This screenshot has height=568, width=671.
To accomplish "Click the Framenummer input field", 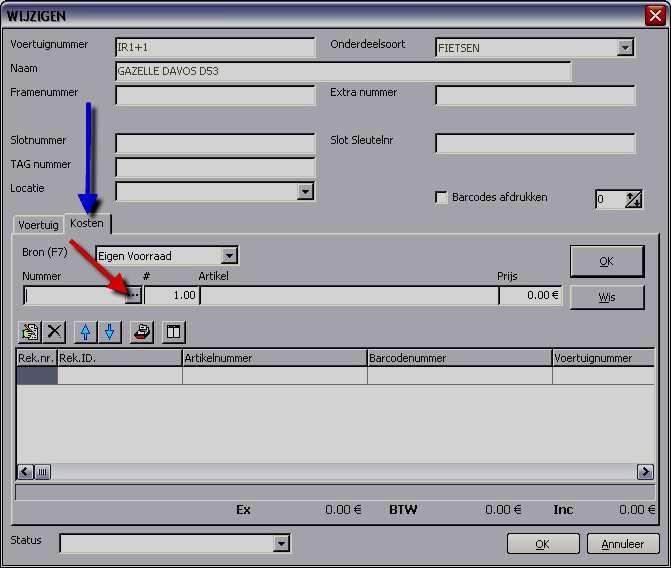I will 215,95.
